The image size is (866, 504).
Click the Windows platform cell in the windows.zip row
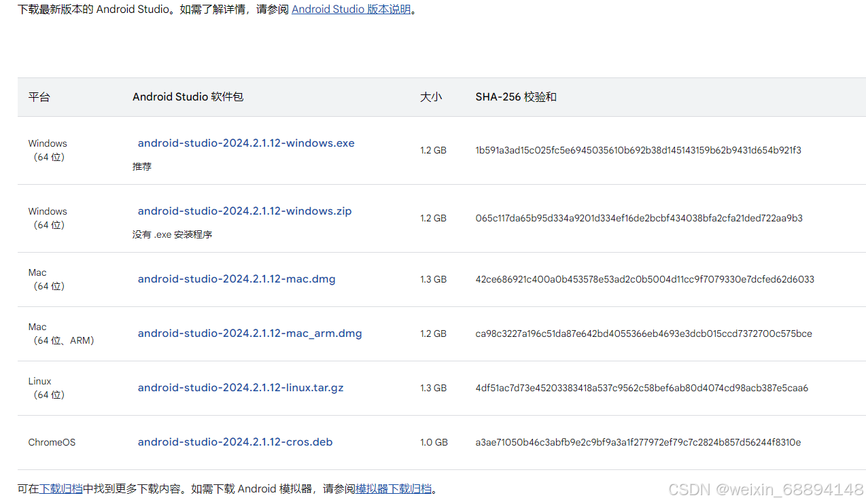tap(48, 218)
